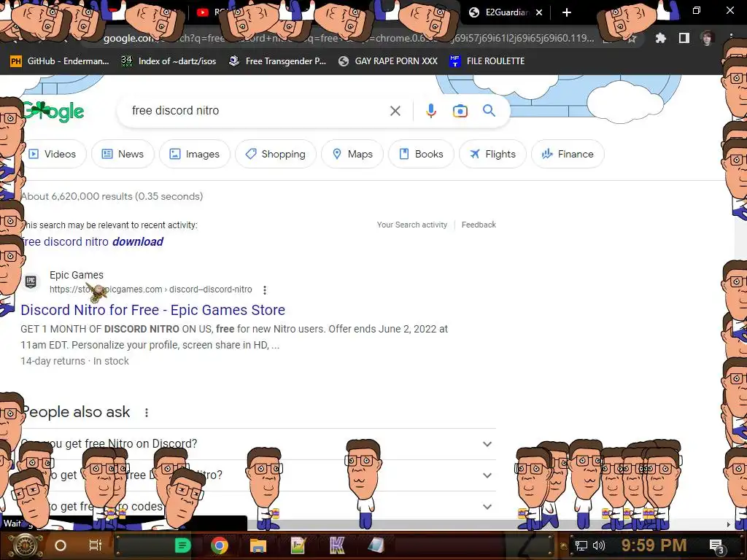This screenshot has width=747, height=560.
Task: Open the 'free discord nitro download' suggestion
Action: 93,242
